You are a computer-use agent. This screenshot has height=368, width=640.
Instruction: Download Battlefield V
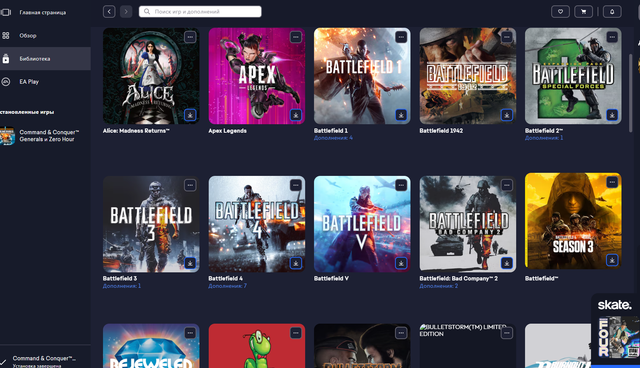tap(401, 263)
